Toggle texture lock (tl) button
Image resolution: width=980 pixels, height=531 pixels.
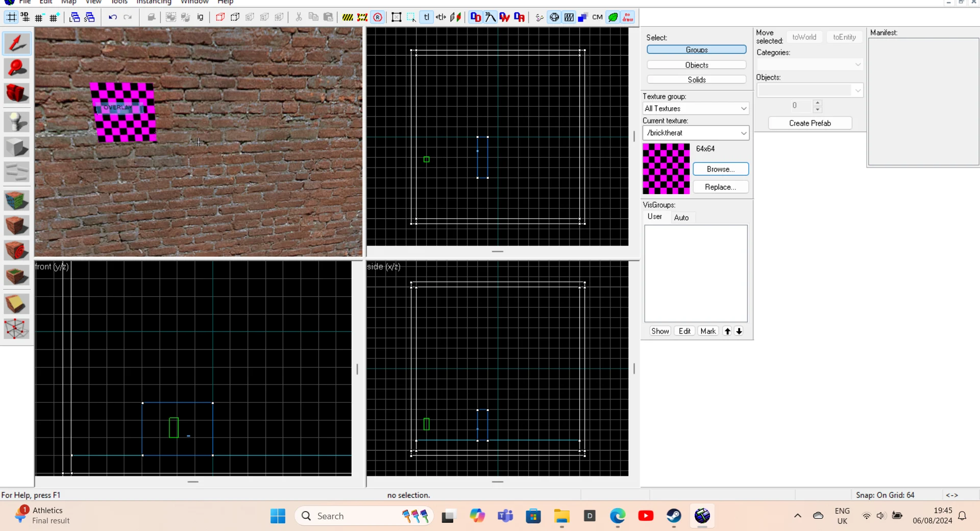(x=426, y=17)
